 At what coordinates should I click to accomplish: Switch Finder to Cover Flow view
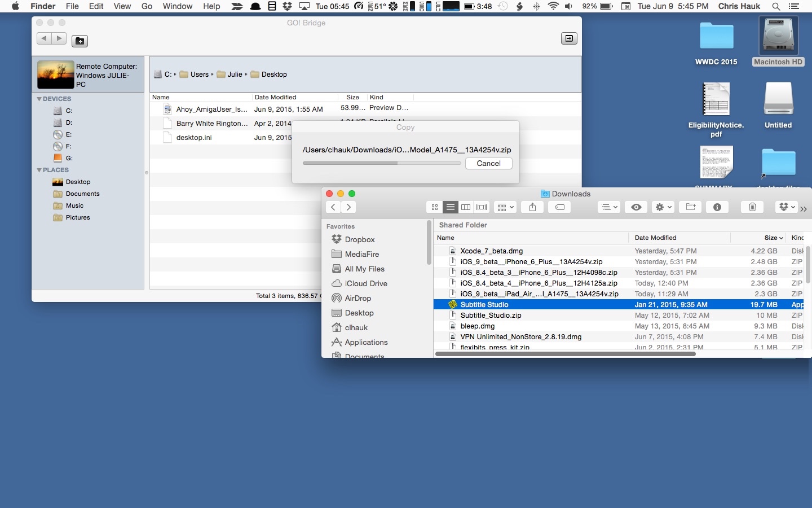point(482,207)
